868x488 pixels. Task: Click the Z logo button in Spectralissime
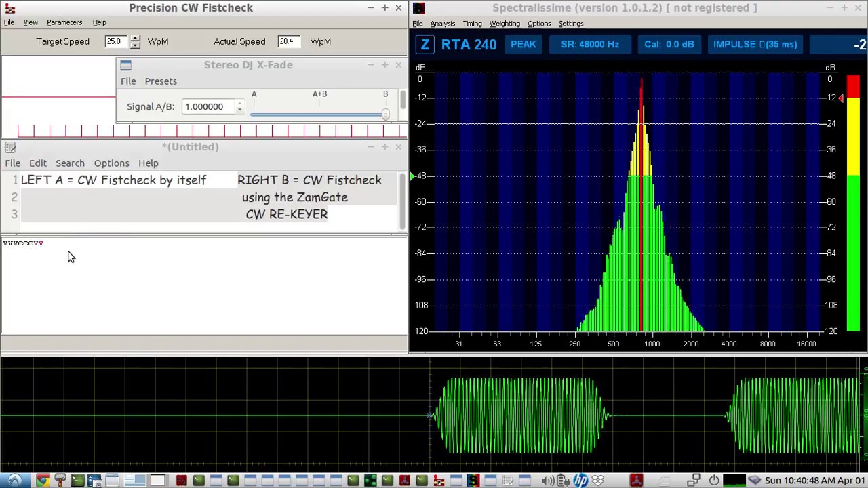pos(425,45)
